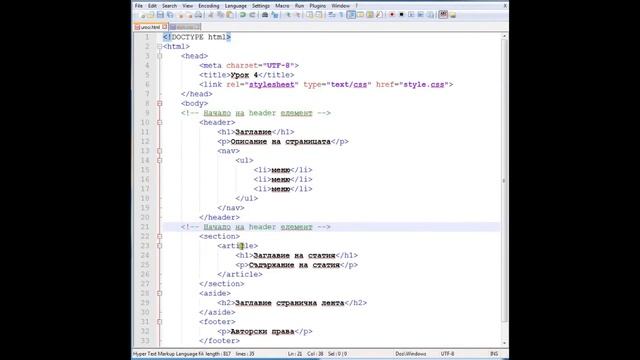Collapse the <html> fold on line 2
The height and width of the screenshot is (360, 640).
[160, 47]
